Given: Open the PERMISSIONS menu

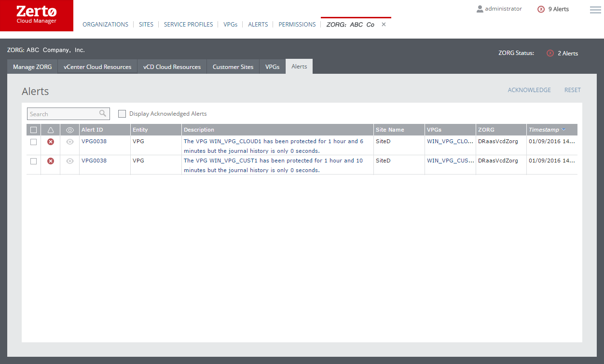Looking at the screenshot, I should (x=297, y=25).
